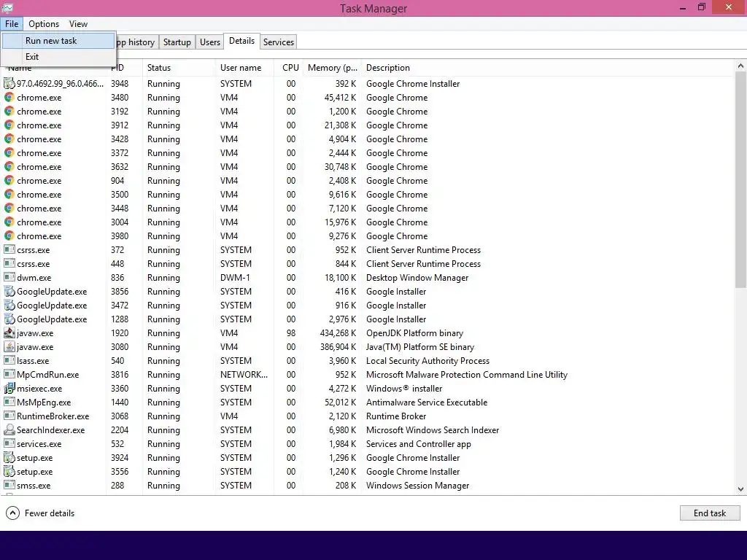Click the MpCmdRun.exe process icon
The width and height of the screenshot is (747, 560).
click(x=9, y=374)
